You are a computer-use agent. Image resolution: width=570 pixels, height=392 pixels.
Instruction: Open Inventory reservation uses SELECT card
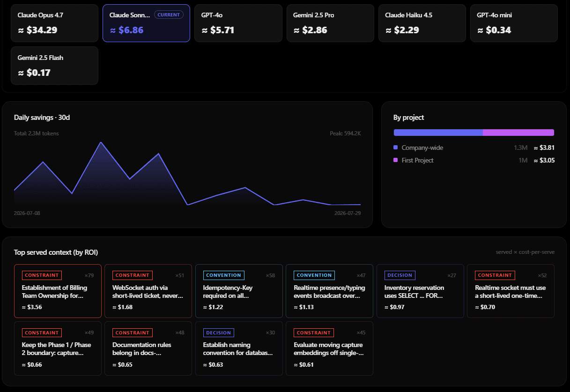point(420,291)
